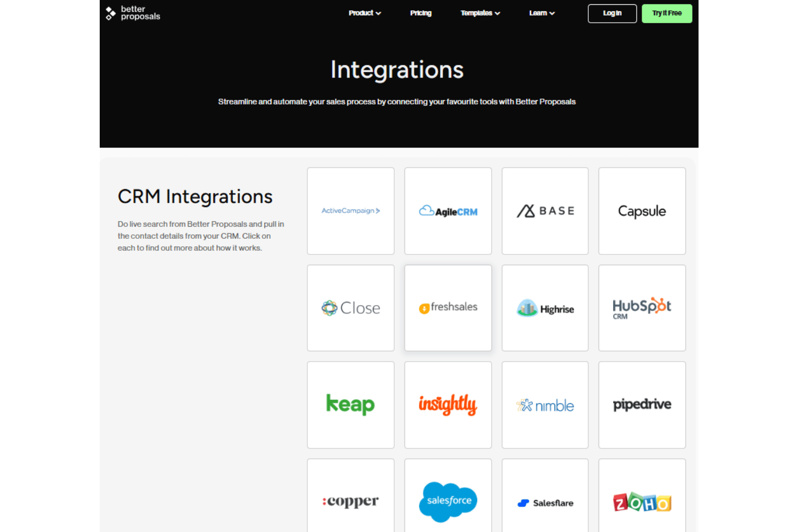
Task: Open the Freshsales integration card
Action: pyautogui.click(x=448, y=308)
